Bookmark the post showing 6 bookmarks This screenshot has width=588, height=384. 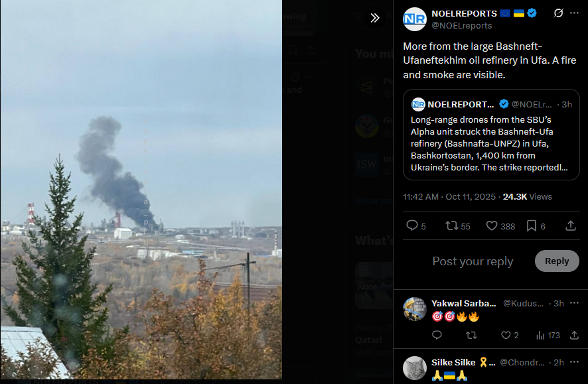click(x=536, y=225)
